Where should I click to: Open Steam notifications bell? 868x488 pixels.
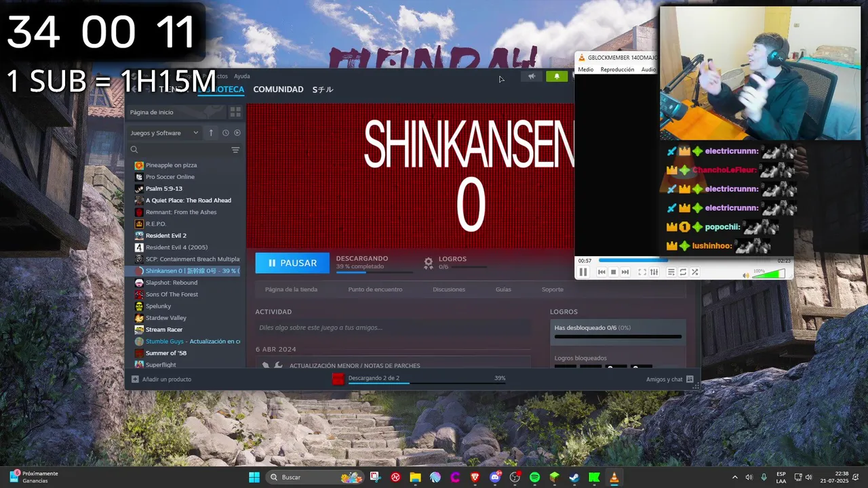(x=557, y=77)
